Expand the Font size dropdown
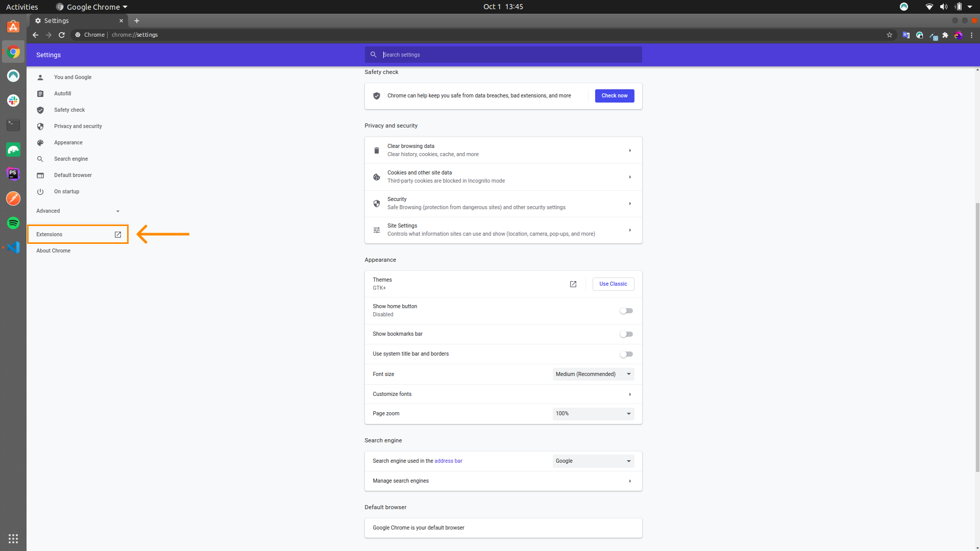 click(592, 374)
